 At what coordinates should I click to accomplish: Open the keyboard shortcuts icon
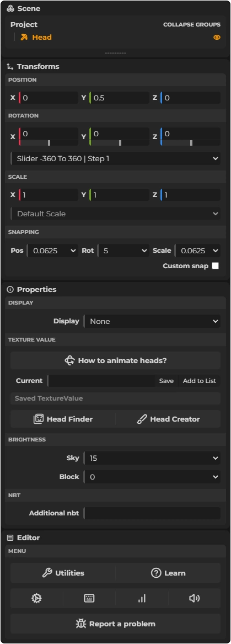[x=89, y=598]
